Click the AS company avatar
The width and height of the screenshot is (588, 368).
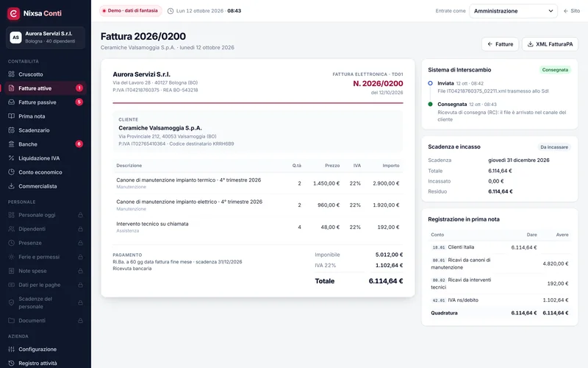[15, 38]
